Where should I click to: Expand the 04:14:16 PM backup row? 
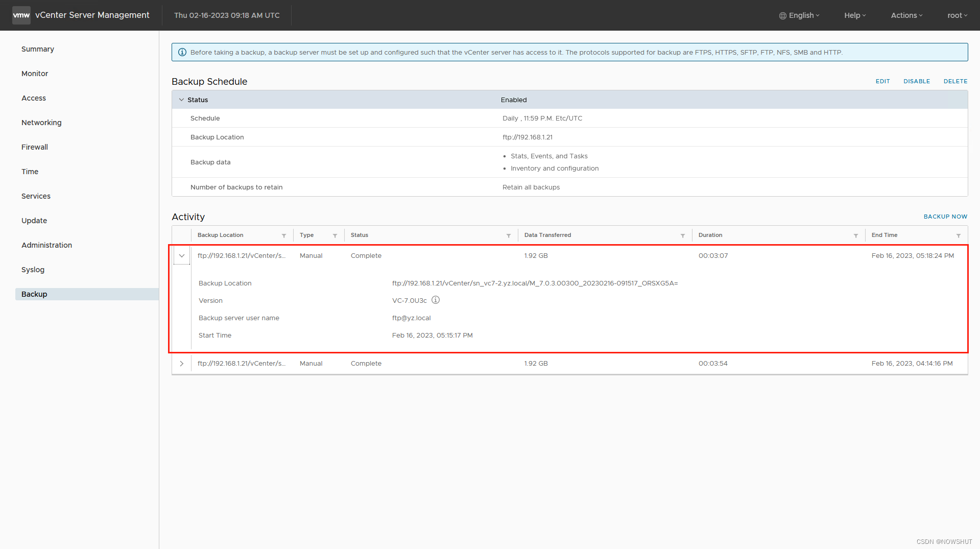(x=182, y=364)
